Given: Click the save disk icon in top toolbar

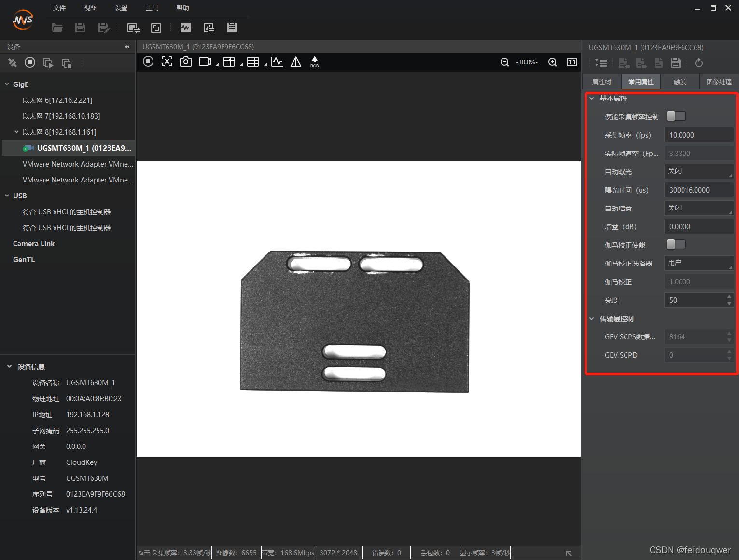Looking at the screenshot, I should tap(80, 28).
